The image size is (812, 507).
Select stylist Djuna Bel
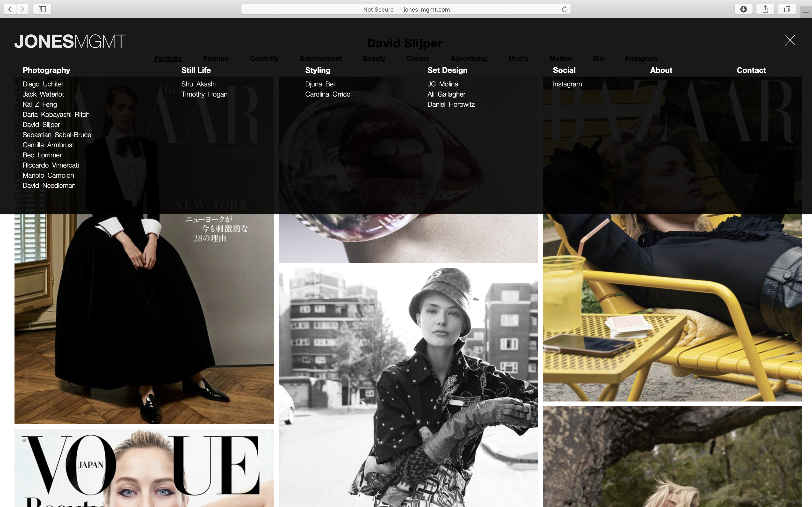pyautogui.click(x=320, y=84)
